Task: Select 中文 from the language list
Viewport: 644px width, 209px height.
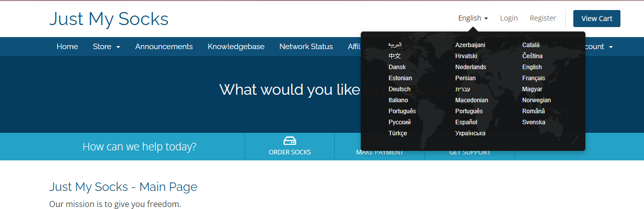Action: click(394, 56)
